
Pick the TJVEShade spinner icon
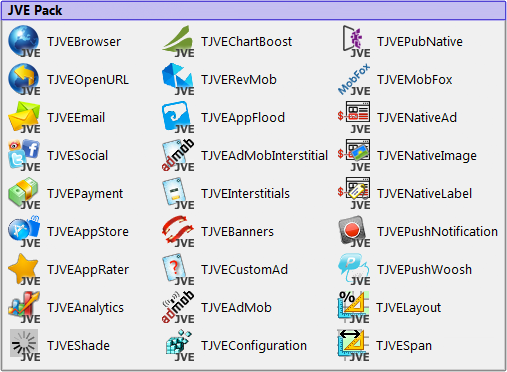[24, 345]
